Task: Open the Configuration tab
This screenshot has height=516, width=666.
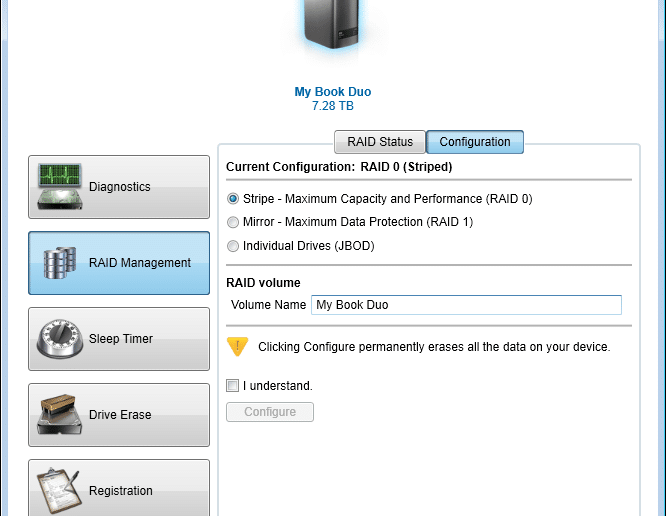Action: (475, 142)
